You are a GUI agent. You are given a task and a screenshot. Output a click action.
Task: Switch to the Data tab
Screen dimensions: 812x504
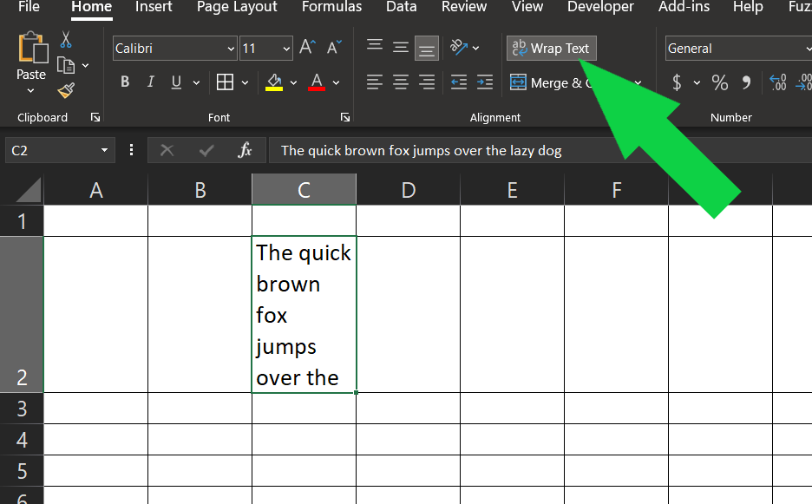pos(402,7)
